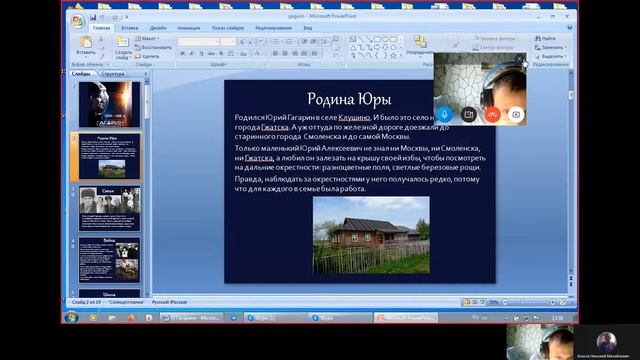Toggle numbered list
This screenshot has width=640, height=360.
coord(290,42)
